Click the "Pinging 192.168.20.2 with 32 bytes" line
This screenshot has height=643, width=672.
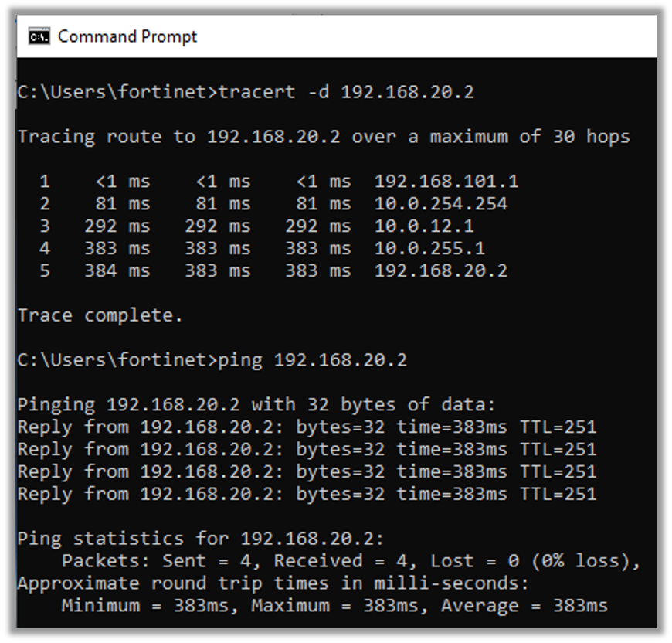pyautogui.click(x=256, y=404)
